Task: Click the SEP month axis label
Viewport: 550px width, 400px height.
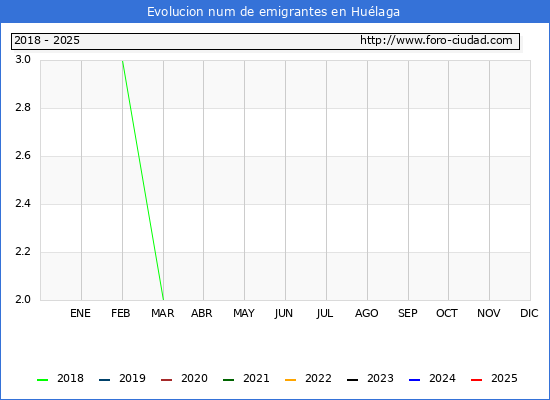Action: click(408, 313)
